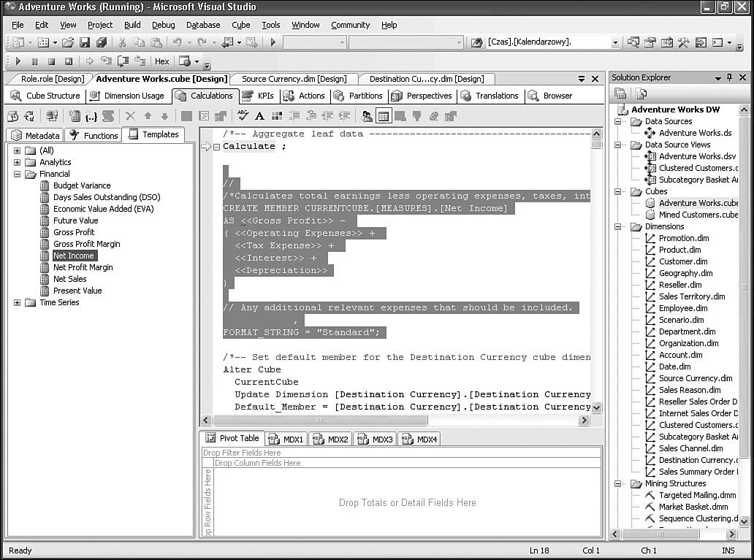Click the Change Font A icon
This screenshot has width=754, height=560.
tap(259, 116)
